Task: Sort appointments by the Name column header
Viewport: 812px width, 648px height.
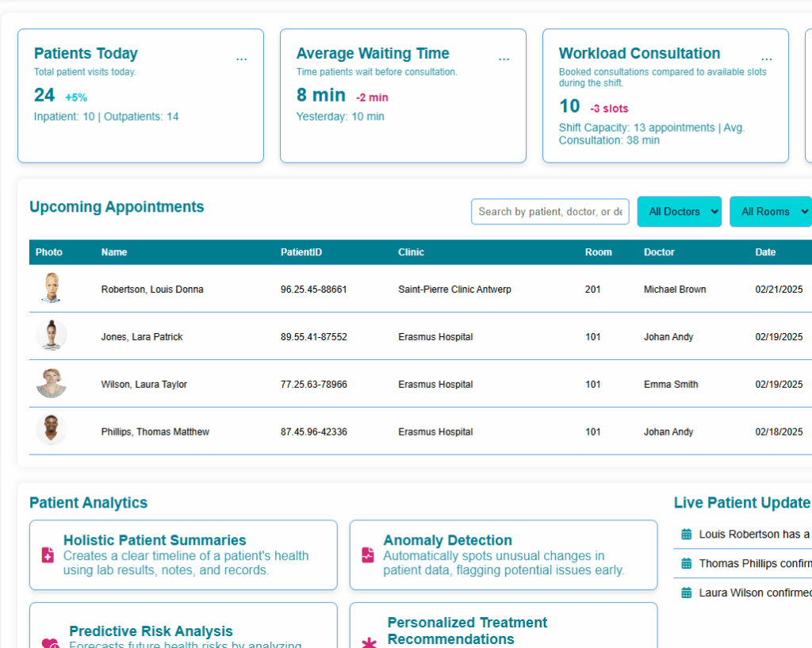Action: click(114, 252)
